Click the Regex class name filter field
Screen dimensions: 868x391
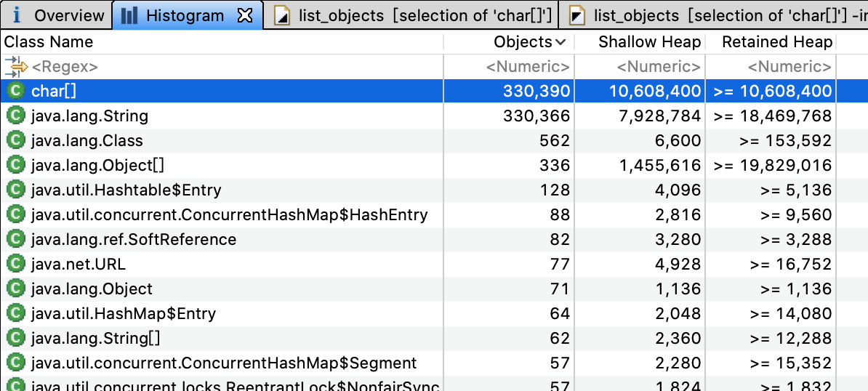[x=65, y=67]
